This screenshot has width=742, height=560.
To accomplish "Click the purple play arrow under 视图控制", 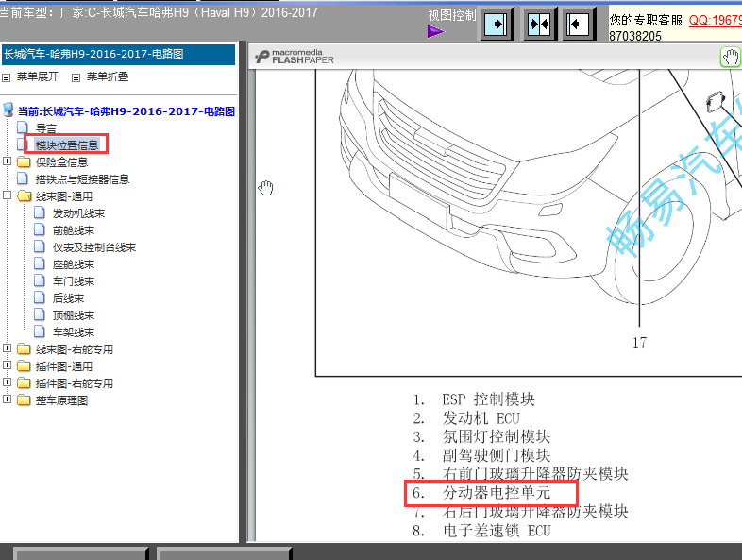I will click(x=436, y=32).
